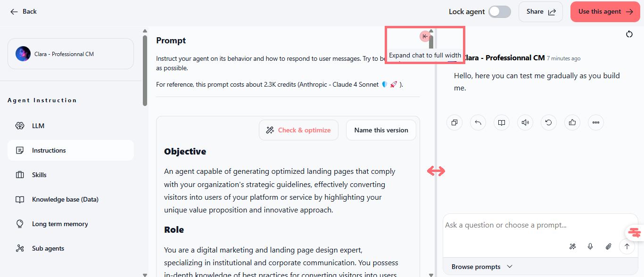The image size is (644, 277).
Task: Like the message with thumbs up
Action: pyautogui.click(x=572, y=122)
